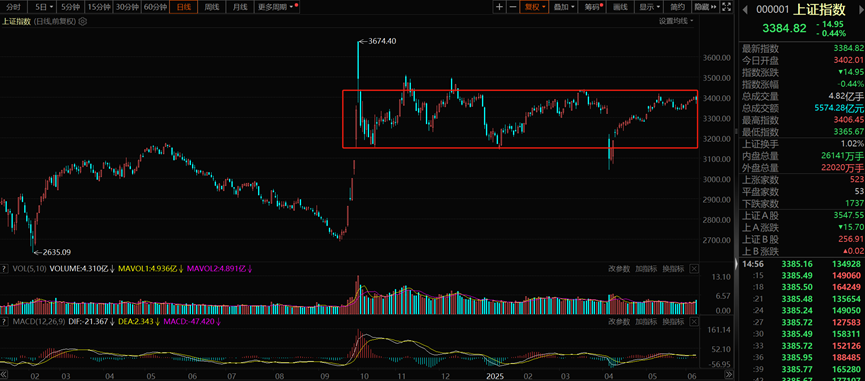
Task: Activate the 画线 drawing tool
Action: tap(621, 7)
